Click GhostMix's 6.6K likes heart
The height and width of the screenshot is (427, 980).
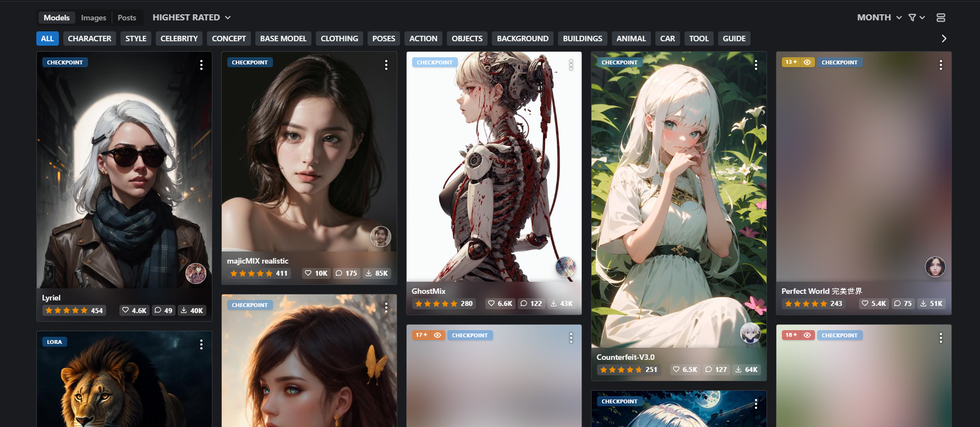[x=500, y=303]
